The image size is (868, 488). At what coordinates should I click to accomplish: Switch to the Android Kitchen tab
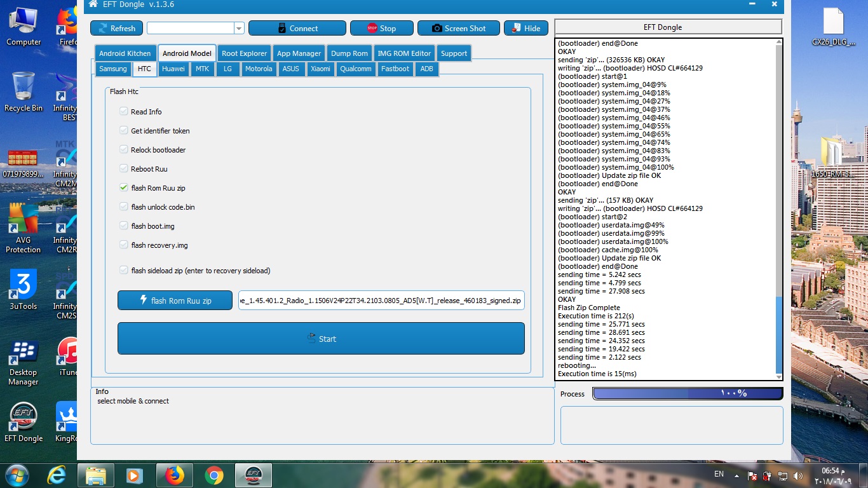[125, 53]
